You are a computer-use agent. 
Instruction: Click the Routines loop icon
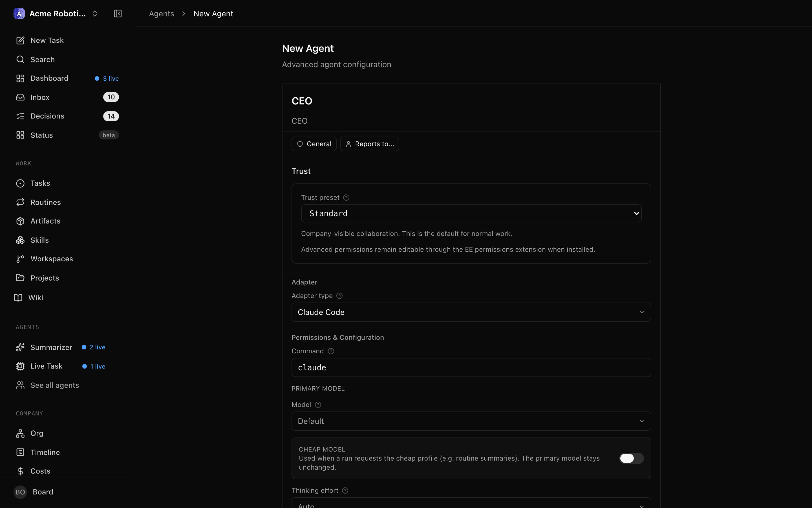click(x=20, y=202)
